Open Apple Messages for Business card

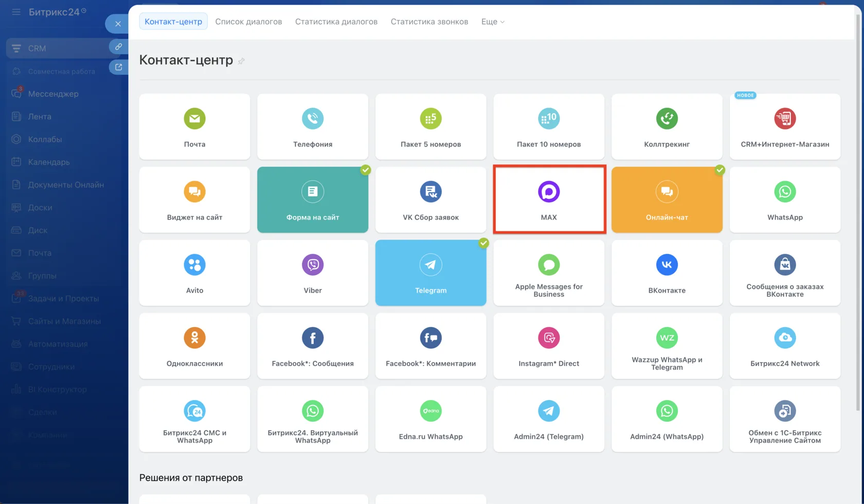[549, 273]
